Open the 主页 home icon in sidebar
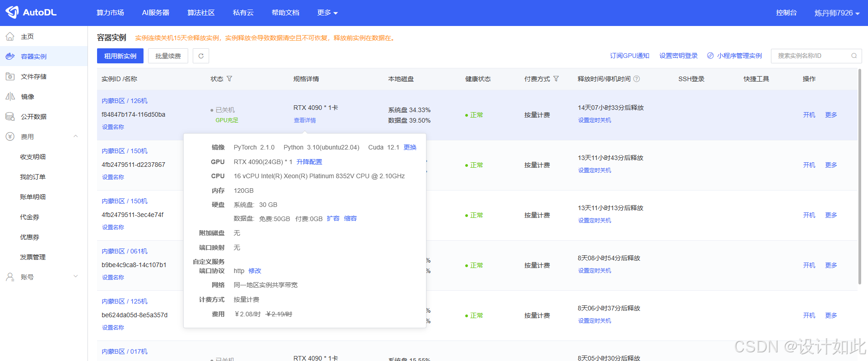868x361 pixels. pos(10,36)
